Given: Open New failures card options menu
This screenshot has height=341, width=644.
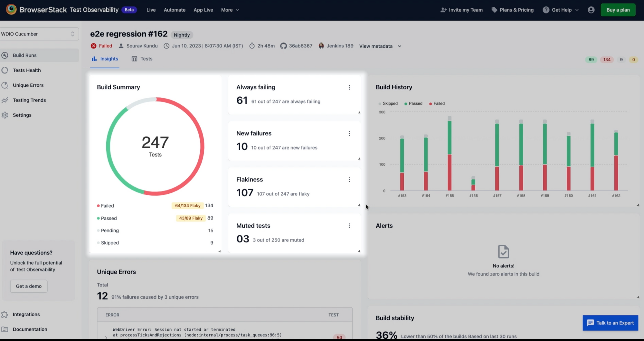Looking at the screenshot, I should pos(349,133).
